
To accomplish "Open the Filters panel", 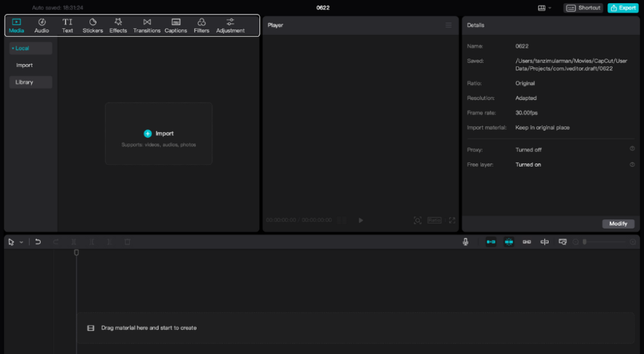I will [x=201, y=26].
